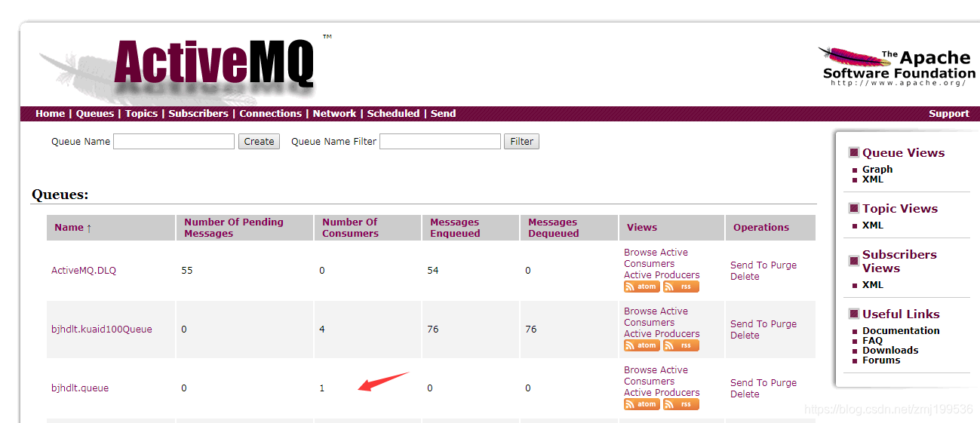This screenshot has height=423, width=980.
Task: Click consumer count 4 for bjhdlt.kuaid100Queue
Action: click(322, 330)
